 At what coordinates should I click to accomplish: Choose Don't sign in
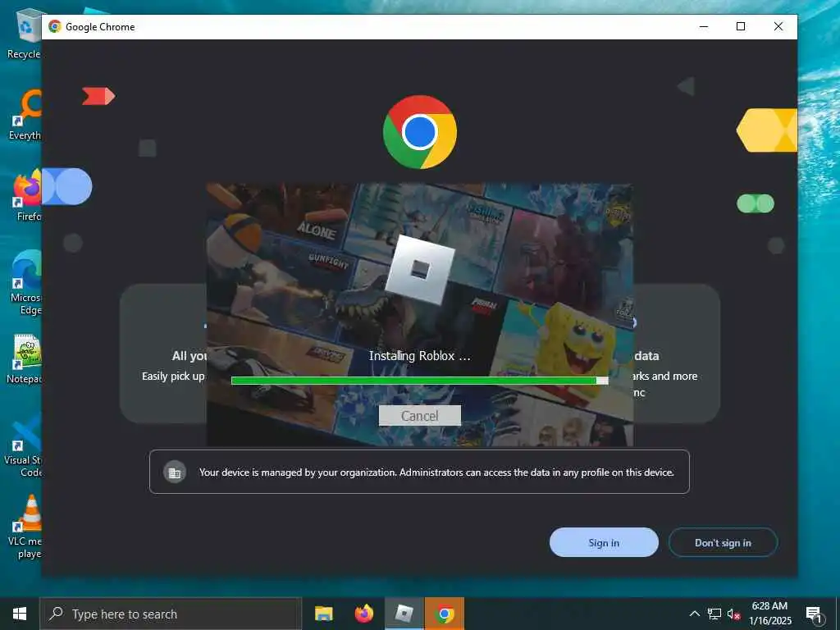tap(723, 542)
